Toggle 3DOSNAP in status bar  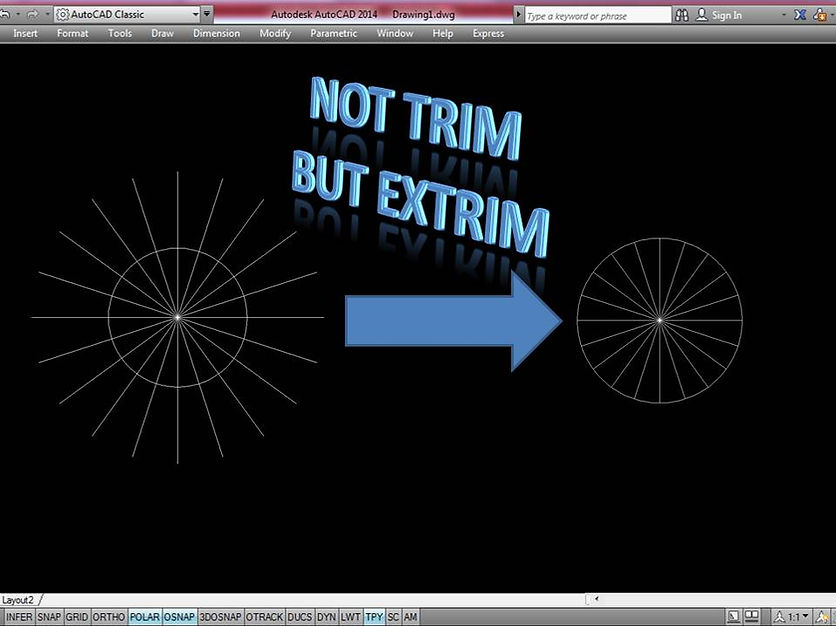220,617
